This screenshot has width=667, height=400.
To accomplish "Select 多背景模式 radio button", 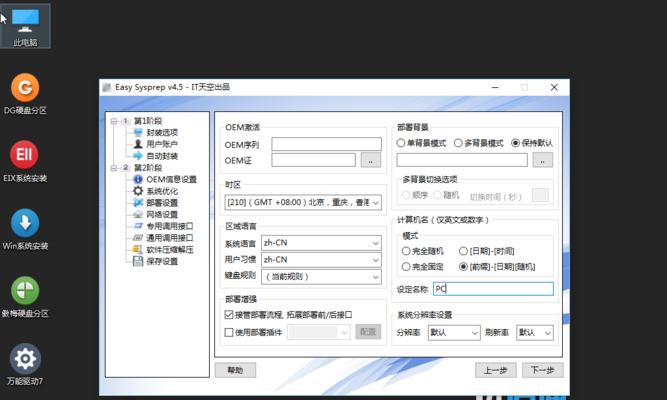I will click(458, 143).
